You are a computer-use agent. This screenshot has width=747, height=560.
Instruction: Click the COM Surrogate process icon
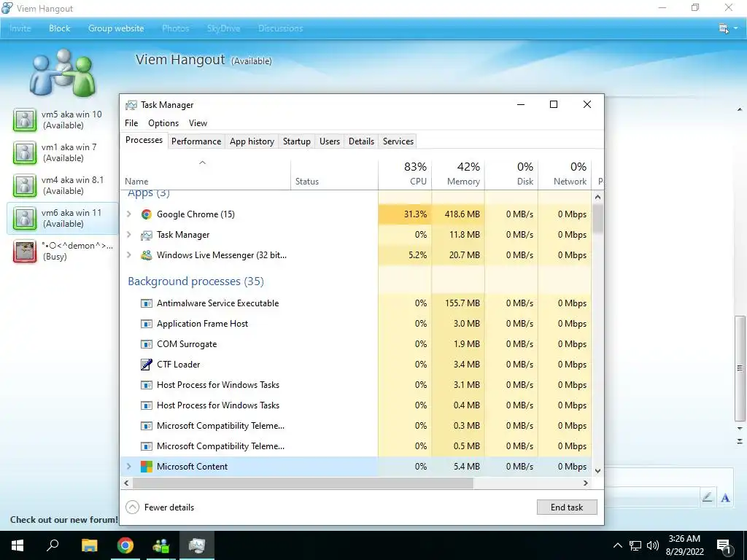(146, 344)
